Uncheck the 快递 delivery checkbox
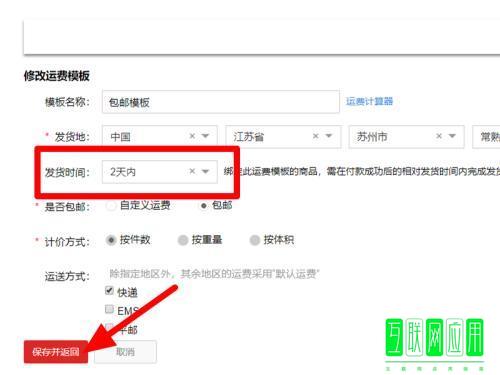Image resolution: width=500 pixels, height=375 pixels. click(109, 290)
